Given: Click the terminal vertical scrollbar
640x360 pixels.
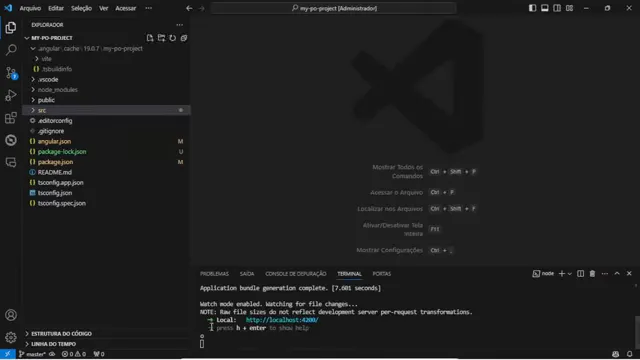Looking at the screenshot, I should [637, 331].
